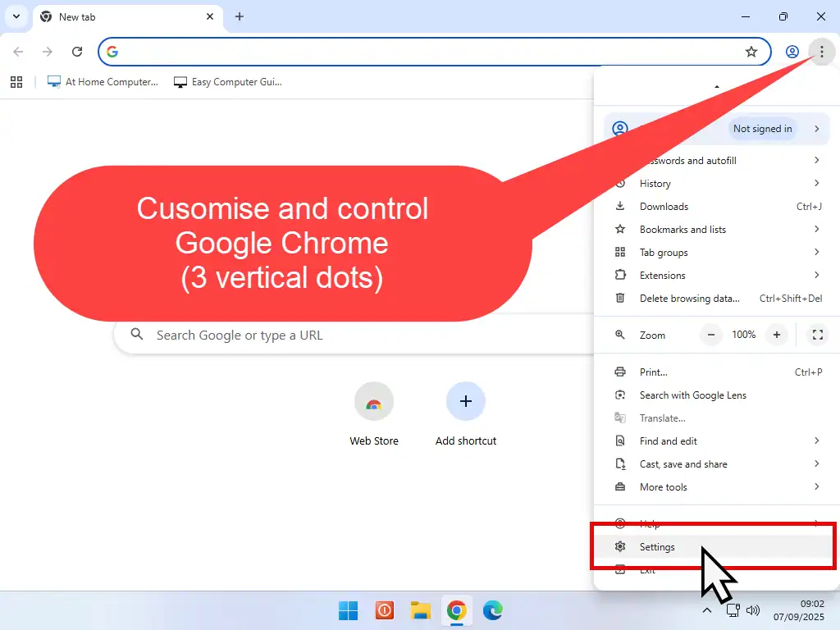Click the bookmark star icon in address bar
840x630 pixels.
coord(751,52)
